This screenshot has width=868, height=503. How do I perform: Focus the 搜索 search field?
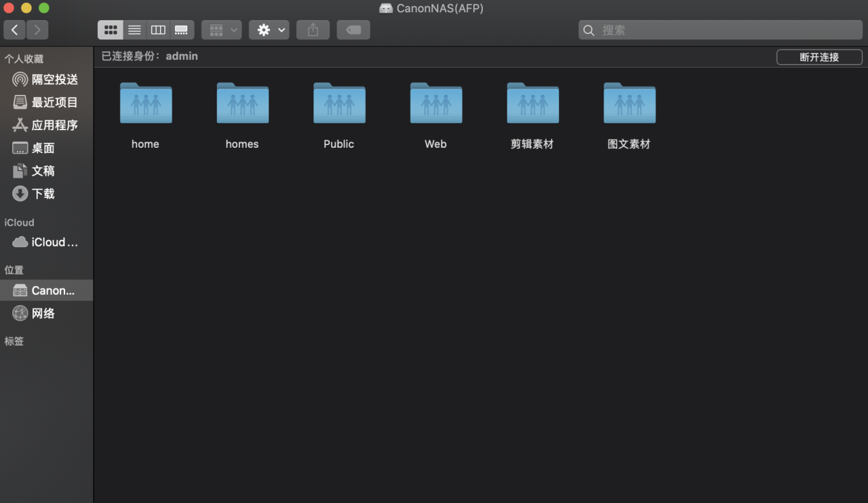point(721,30)
